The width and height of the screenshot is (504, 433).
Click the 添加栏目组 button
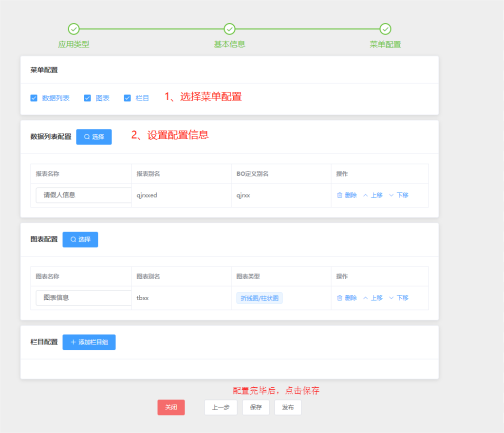coord(89,342)
